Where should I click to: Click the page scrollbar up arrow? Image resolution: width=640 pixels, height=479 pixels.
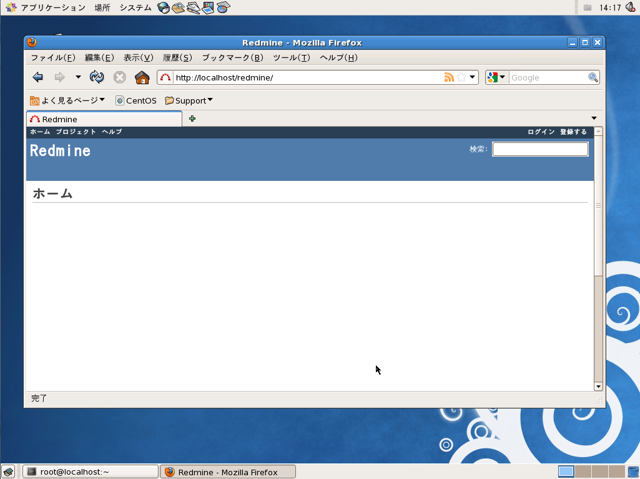[598, 131]
